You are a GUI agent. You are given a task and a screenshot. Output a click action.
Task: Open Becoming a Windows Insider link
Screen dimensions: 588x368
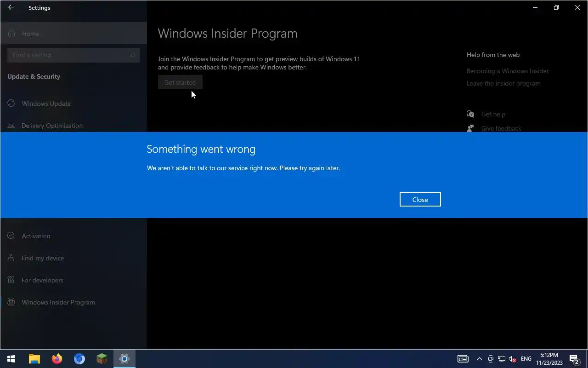[x=508, y=71]
